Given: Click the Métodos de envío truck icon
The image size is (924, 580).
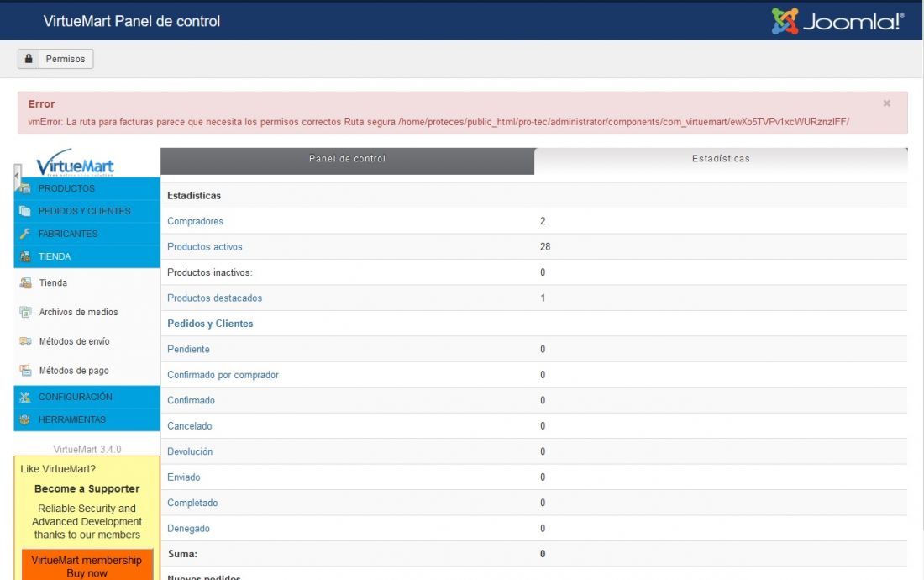Looking at the screenshot, I should [25, 341].
